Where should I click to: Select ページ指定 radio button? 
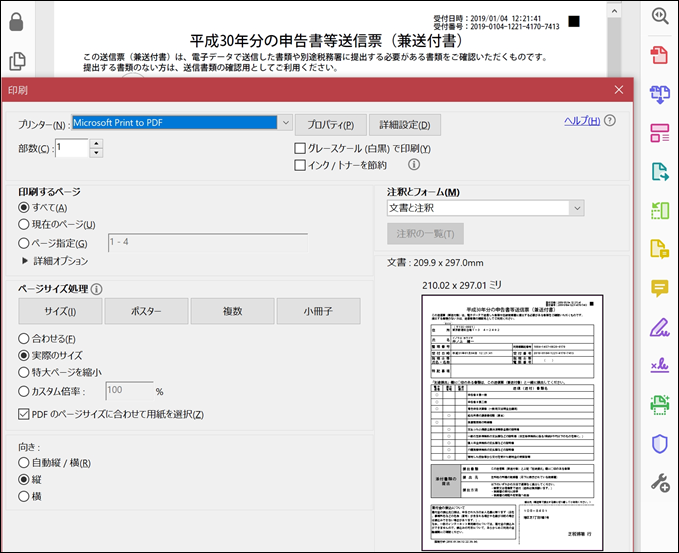pos(24,243)
